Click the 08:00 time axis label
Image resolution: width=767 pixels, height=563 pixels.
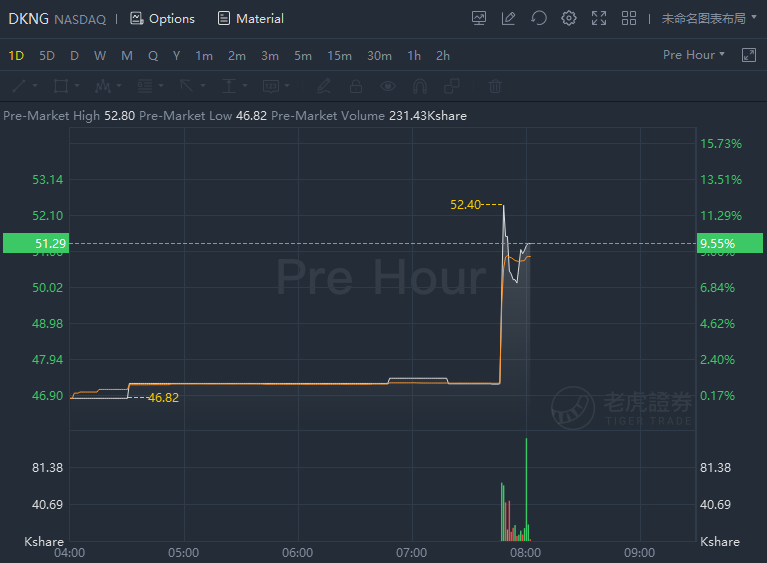pyautogui.click(x=525, y=553)
